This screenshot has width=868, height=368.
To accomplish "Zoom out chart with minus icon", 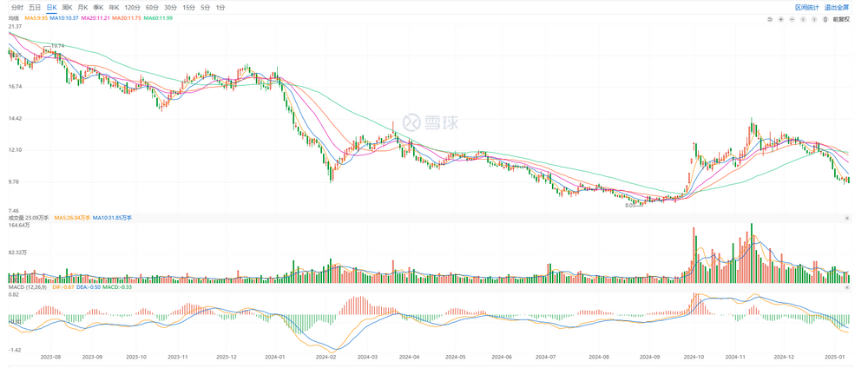I will click(792, 19).
